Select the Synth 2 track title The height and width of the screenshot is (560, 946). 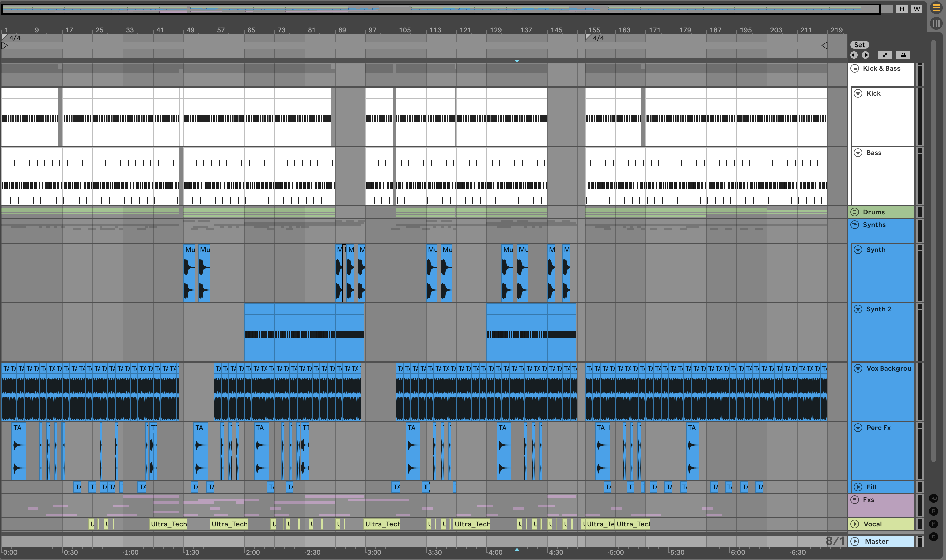879,309
